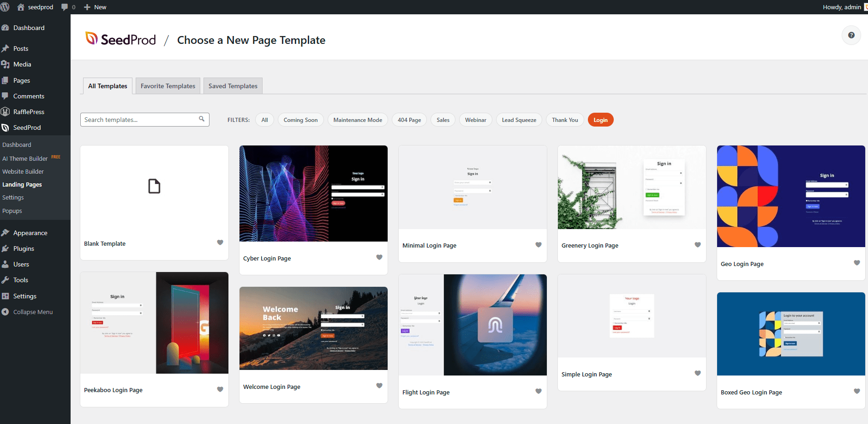Open RafflePress from the sidebar
The image size is (868, 424).
tap(29, 112)
